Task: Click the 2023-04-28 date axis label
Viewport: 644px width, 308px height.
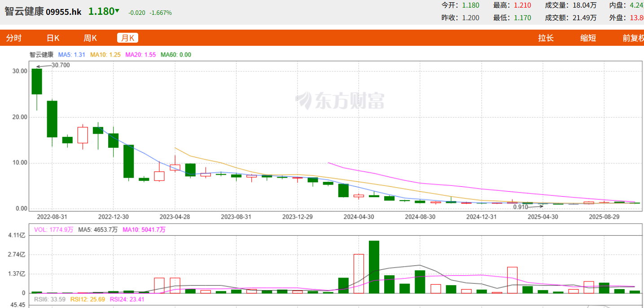Action: point(175,216)
